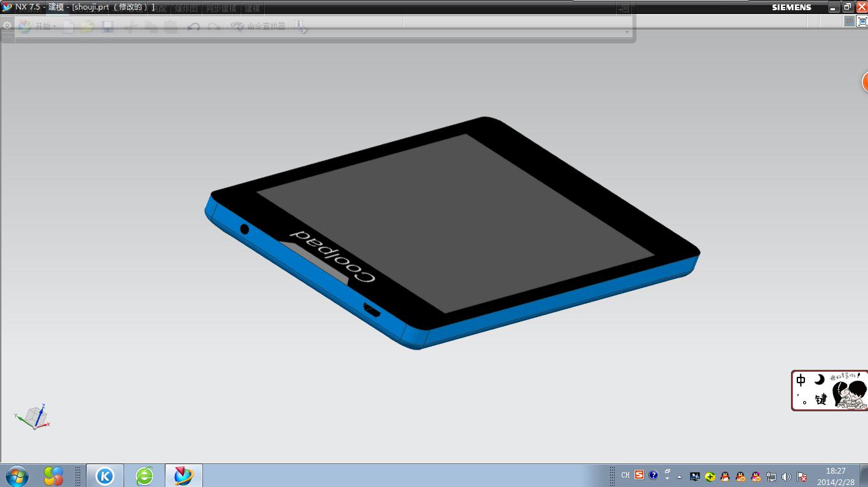
Task: Click the orange circular button at right edge
Action: [865, 82]
